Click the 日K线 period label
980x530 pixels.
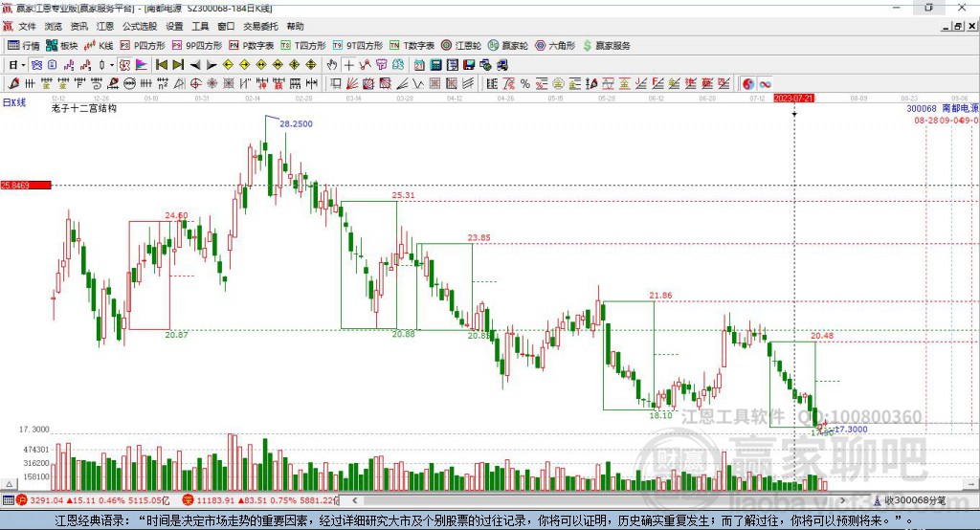point(14,102)
